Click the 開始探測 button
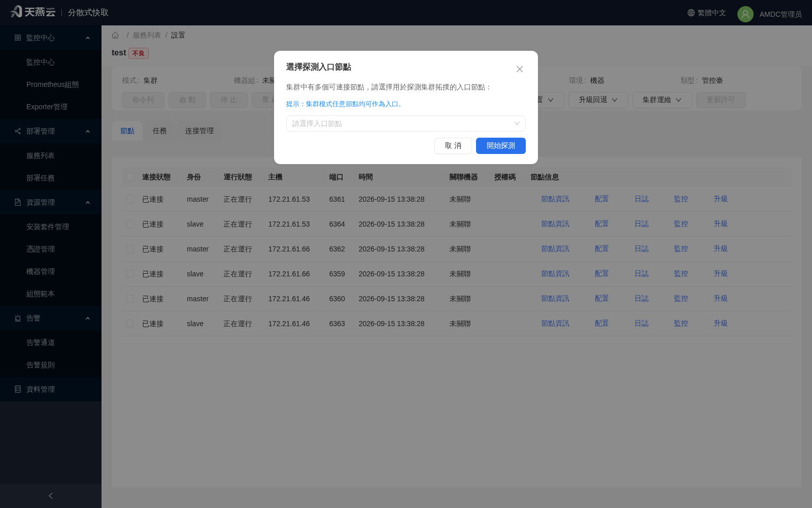Image resolution: width=812 pixels, height=508 pixels. pos(500,146)
